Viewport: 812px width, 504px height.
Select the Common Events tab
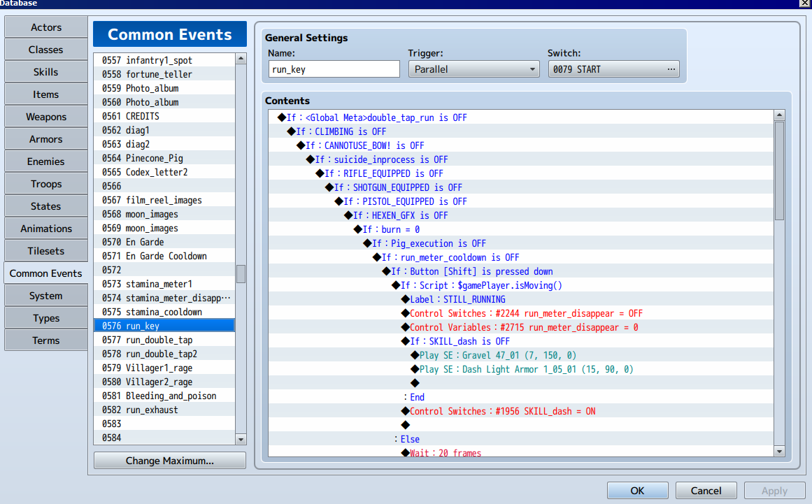[46, 273]
